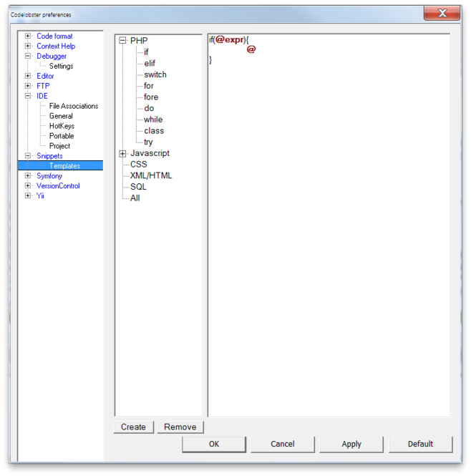Collapse the IDE node

point(28,96)
